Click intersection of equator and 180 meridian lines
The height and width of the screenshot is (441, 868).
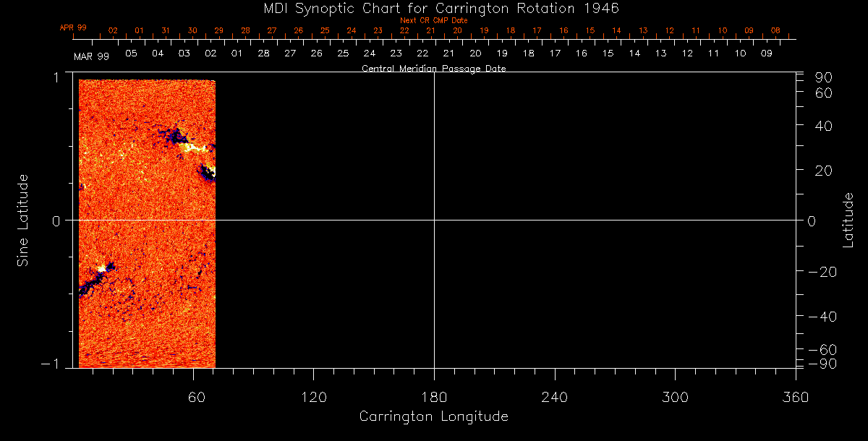[434, 220]
